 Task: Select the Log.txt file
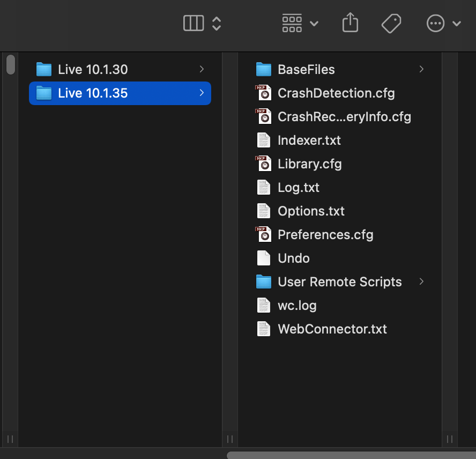(298, 188)
